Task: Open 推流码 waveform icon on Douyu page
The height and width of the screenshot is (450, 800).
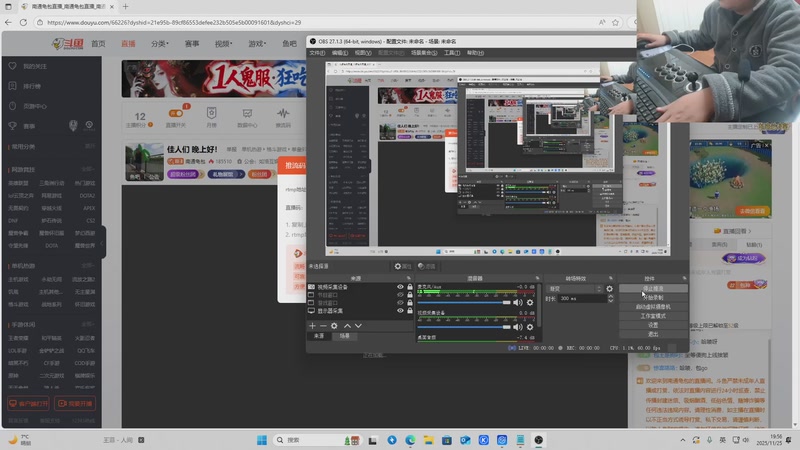Action: pos(283,117)
